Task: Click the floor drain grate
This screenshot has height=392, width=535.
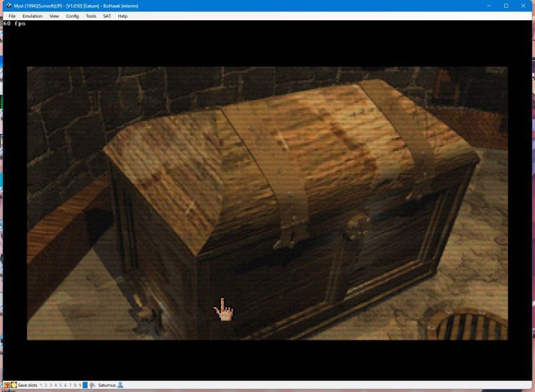Action: [x=467, y=323]
